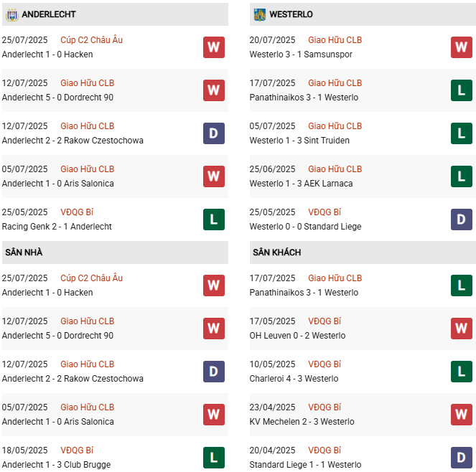476x472 pixels.
Task: Click D badge for Westerlo 0-0 Standard Liege
Action: (461, 220)
